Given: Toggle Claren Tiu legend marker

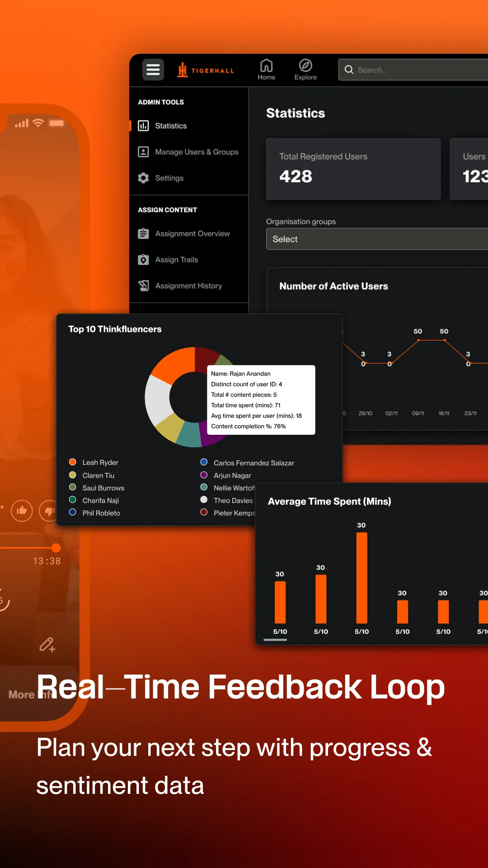Looking at the screenshot, I should coord(72,475).
